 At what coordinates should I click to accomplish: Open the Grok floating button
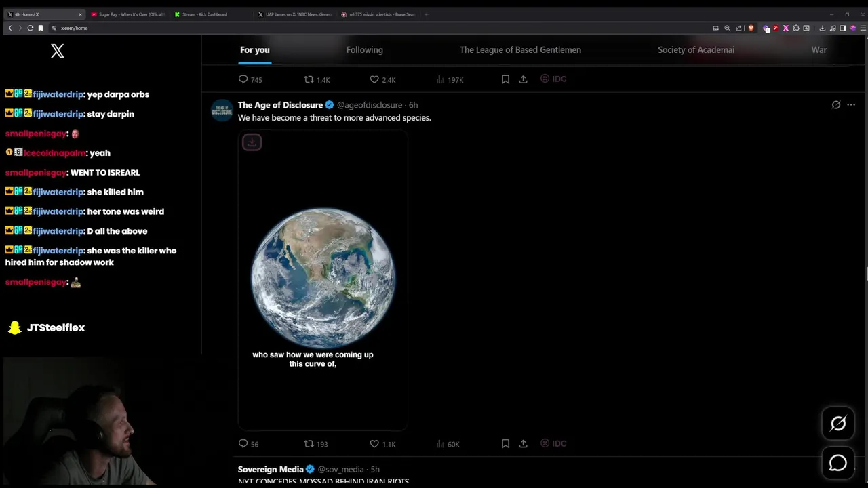pyautogui.click(x=838, y=424)
